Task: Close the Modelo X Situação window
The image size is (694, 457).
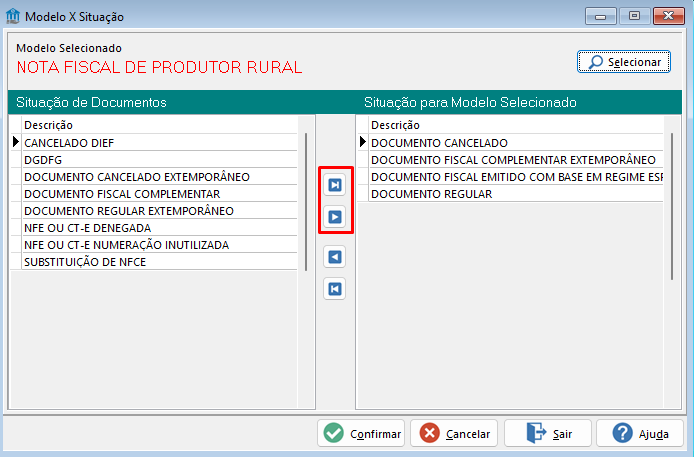Action: click(669, 16)
